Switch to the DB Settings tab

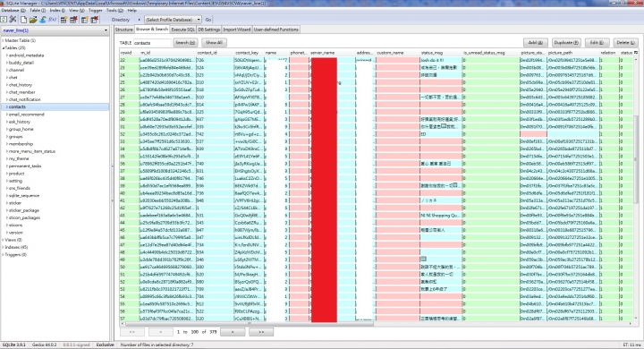click(209, 30)
